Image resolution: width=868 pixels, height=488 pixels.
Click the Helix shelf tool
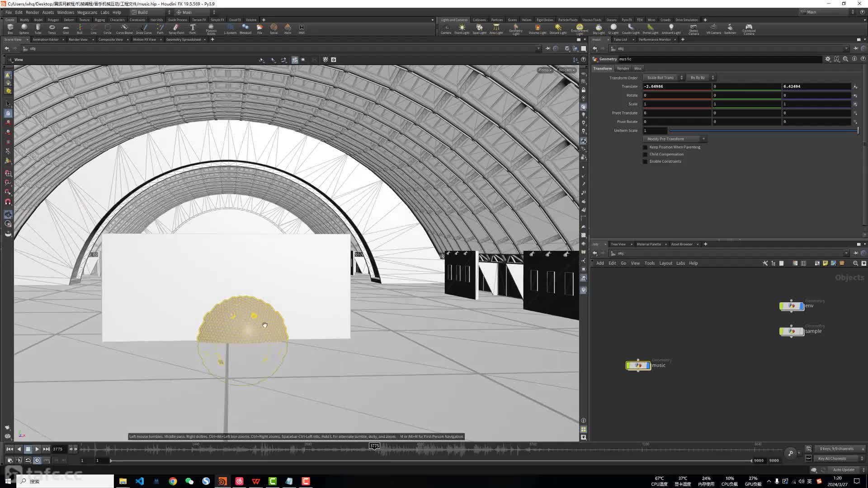point(288,29)
